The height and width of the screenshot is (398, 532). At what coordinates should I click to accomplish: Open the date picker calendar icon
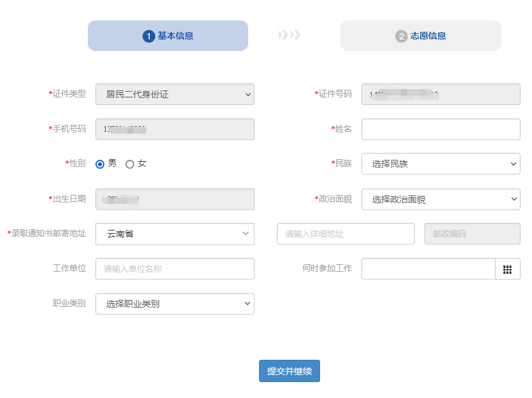click(x=507, y=269)
